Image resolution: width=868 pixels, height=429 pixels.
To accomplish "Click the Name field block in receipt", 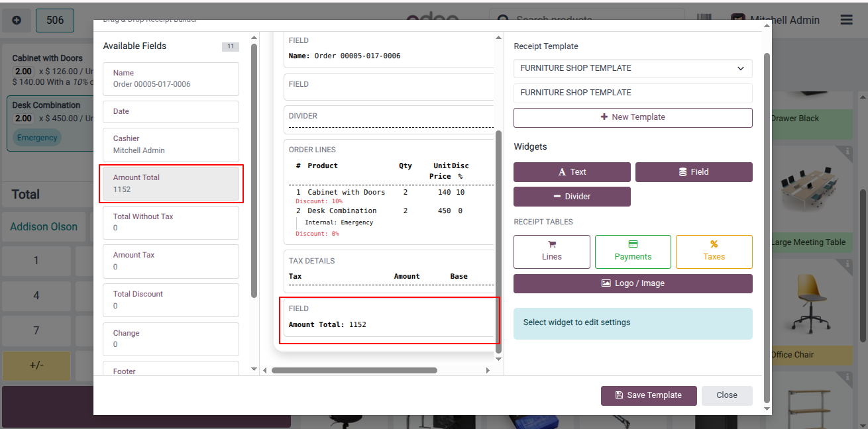I will tap(389, 49).
